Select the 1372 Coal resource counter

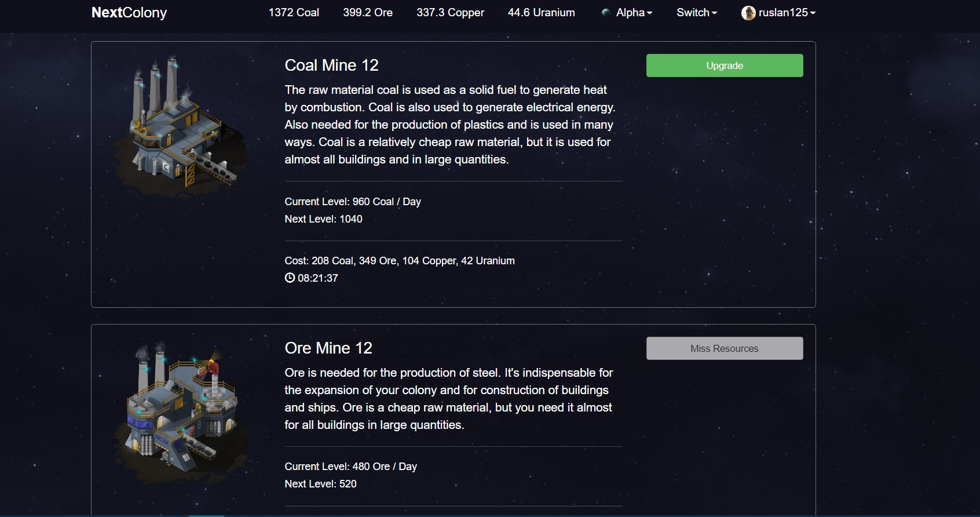pyautogui.click(x=294, y=13)
